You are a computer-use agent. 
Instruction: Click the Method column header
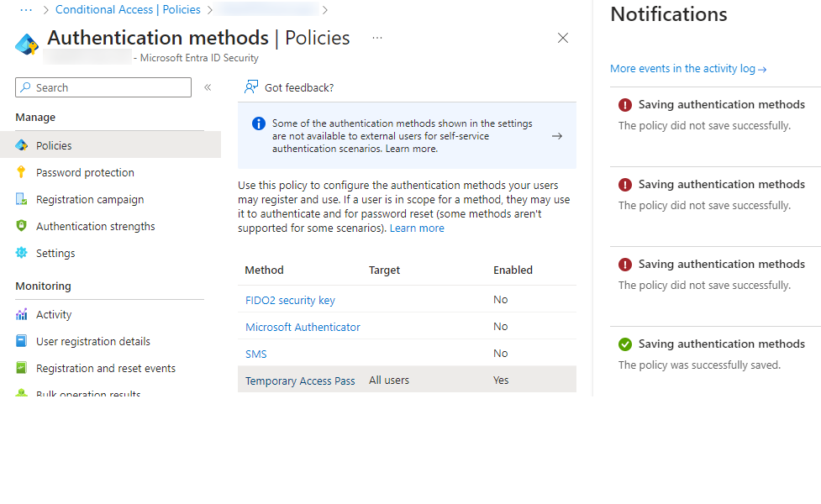(265, 270)
